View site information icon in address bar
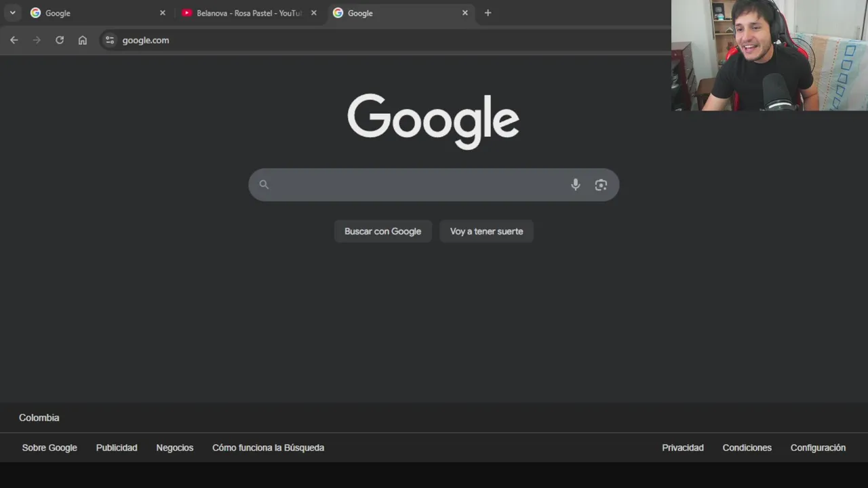The width and height of the screenshot is (868, 488). 110,40
